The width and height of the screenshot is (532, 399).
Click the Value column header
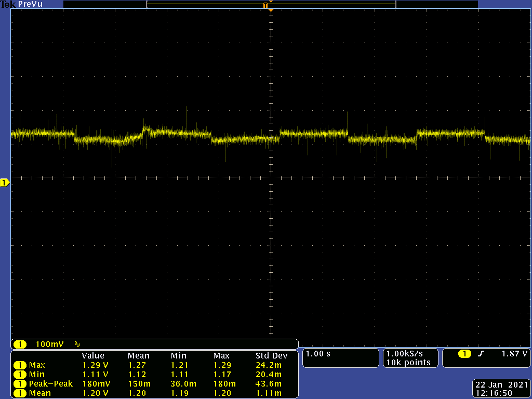tap(93, 356)
